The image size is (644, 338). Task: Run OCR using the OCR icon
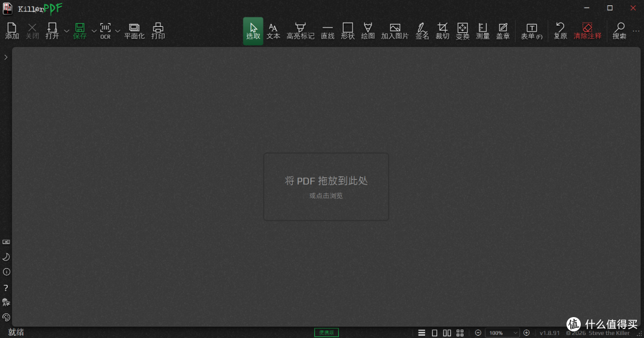(106, 31)
